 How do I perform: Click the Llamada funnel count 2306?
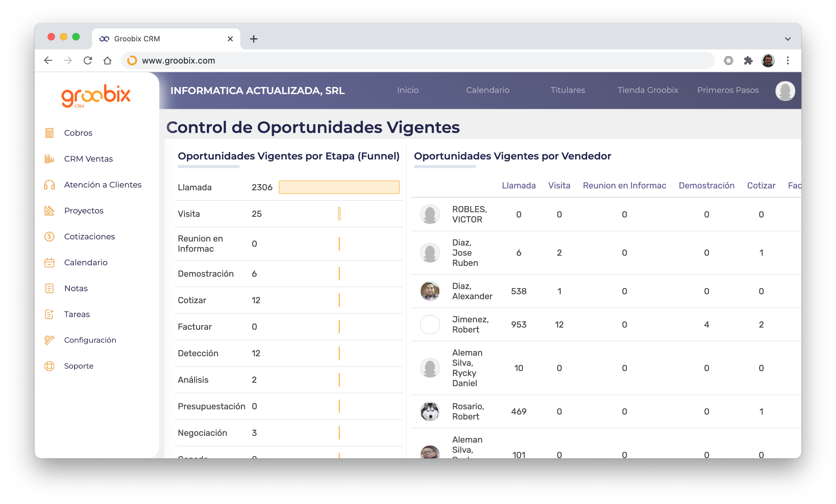[x=262, y=187]
